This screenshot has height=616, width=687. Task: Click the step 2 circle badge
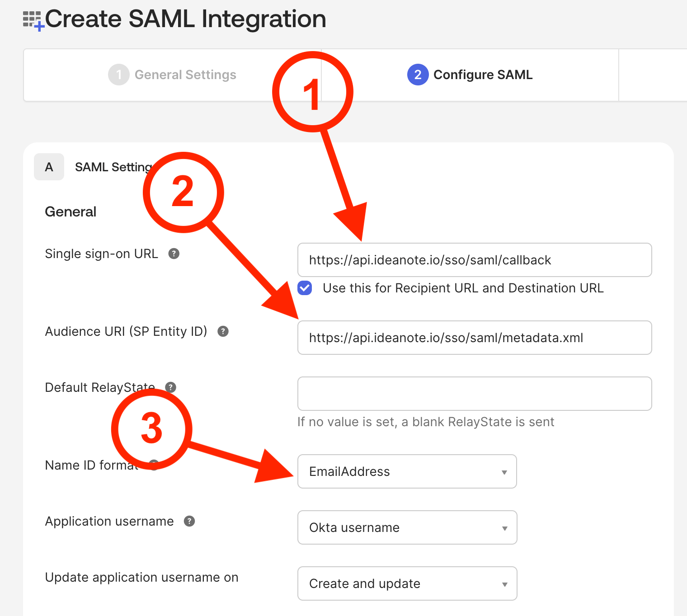click(418, 75)
